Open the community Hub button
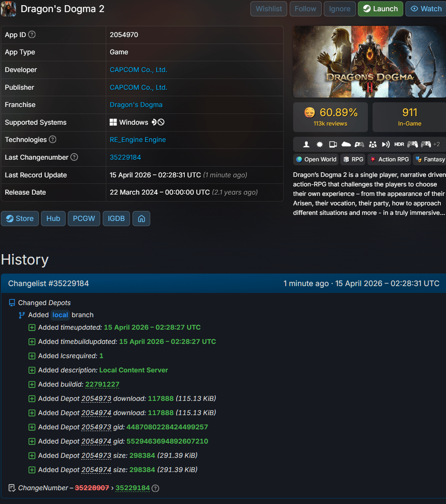The image size is (446, 504). click(x=54, y=219)
